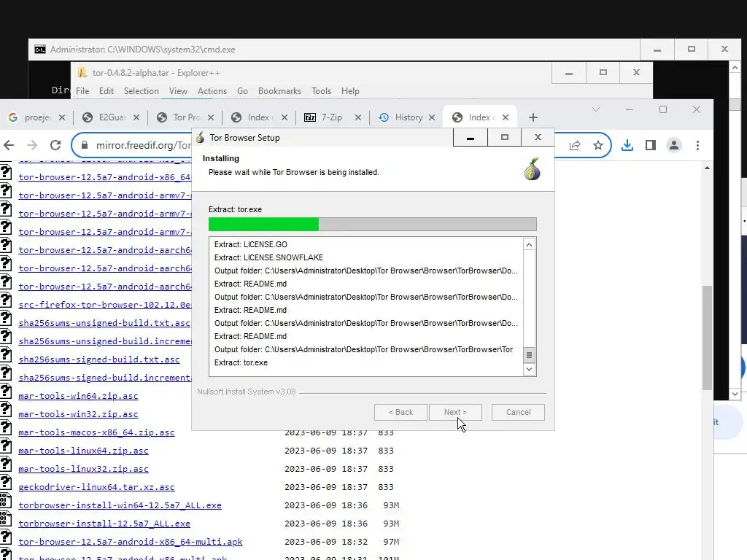
Task: Open tor-browser-12.5a7-android-x86_64-multi.apk link
Action: coord(131,542)
